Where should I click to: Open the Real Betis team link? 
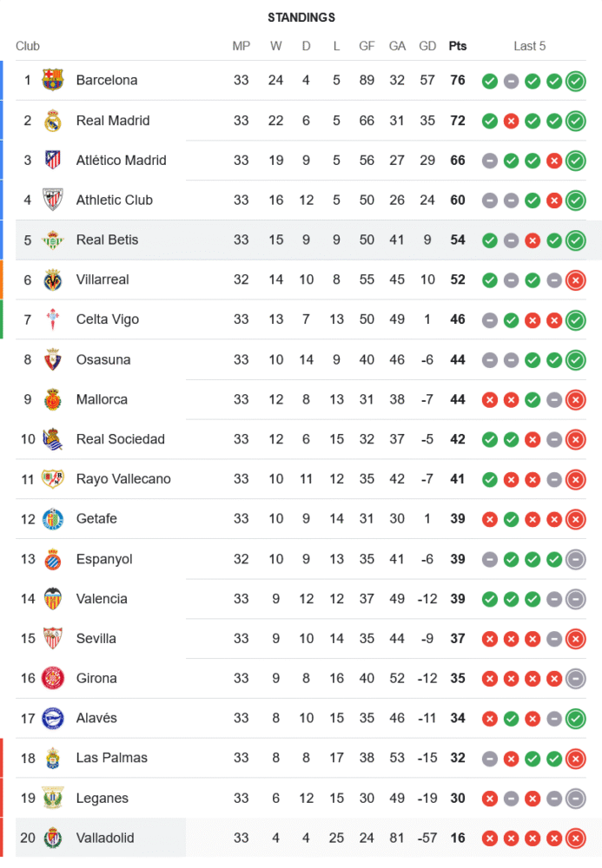(x=107, y=240)
